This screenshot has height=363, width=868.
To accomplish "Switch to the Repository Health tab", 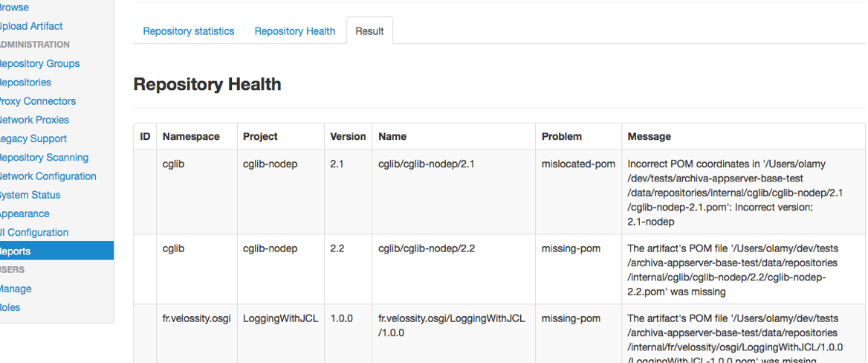I will pos(294,31).
